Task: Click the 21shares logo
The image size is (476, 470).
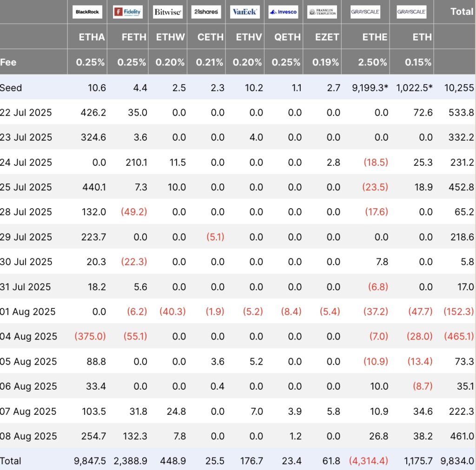Action: (x=206, y=12)
